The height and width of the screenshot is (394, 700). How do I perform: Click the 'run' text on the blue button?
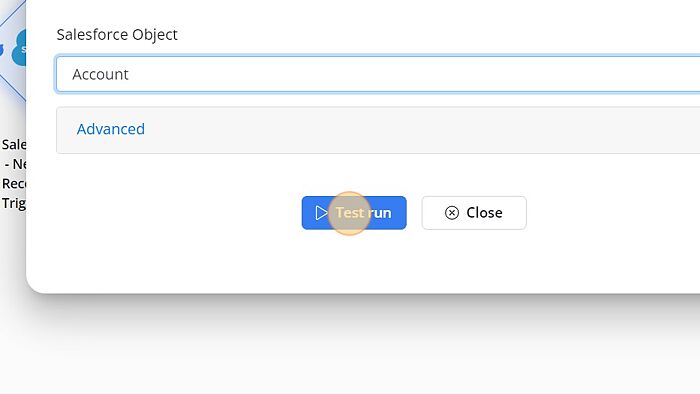coord(379,213)
